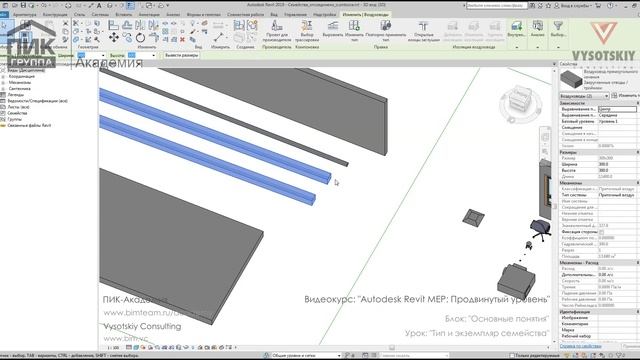This screenshot has width=640, height=360.
Task: Select the Offset tool
Action: pyautogui.click(x=127, y=25)
